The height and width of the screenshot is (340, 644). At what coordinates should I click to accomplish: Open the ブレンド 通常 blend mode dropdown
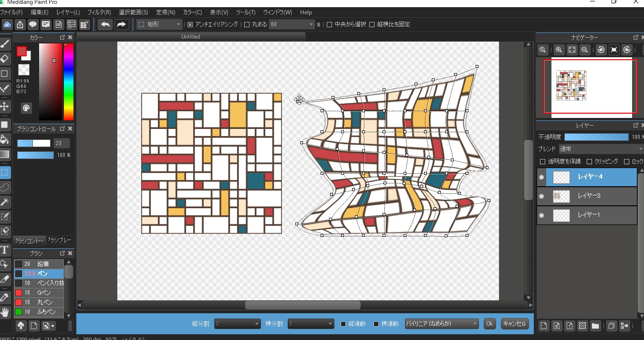tap(601, 149)
